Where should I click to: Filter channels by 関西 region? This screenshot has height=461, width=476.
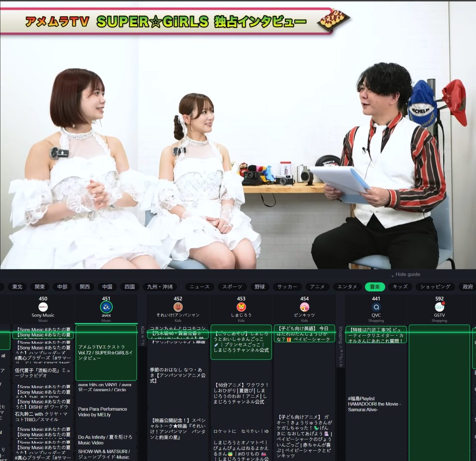[85, 286]
